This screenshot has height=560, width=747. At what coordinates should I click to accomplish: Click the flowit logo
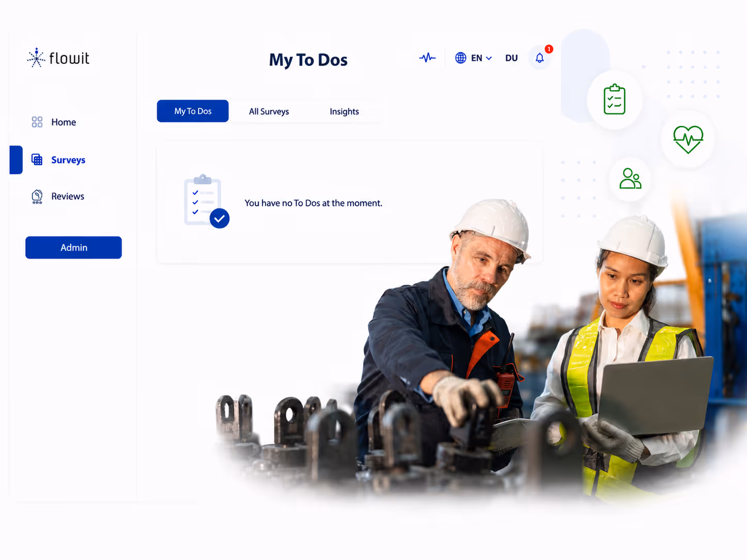(58, 58)
